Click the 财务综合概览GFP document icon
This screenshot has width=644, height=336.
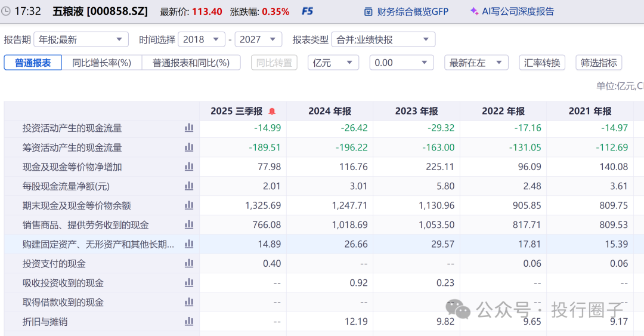369,12
